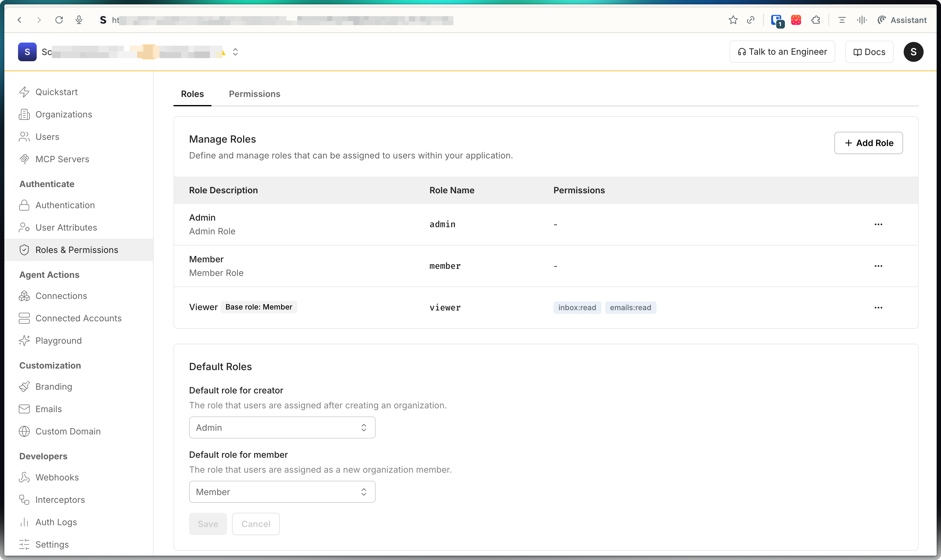This screenshot has height=560, width=941.
Task: Click the browser extensions puzzle icon
Action: (x=816, y=20)
